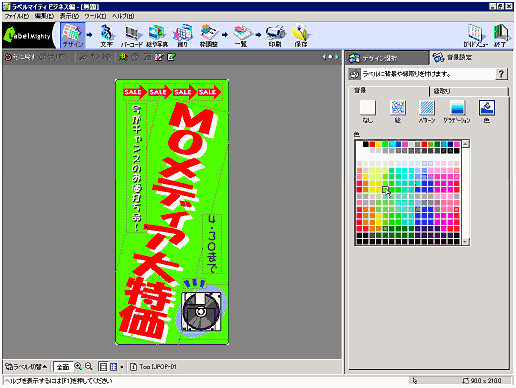Expand the ラベル切替 label switch menu
This screenshot has height=388, width=516.
point(26,367)
